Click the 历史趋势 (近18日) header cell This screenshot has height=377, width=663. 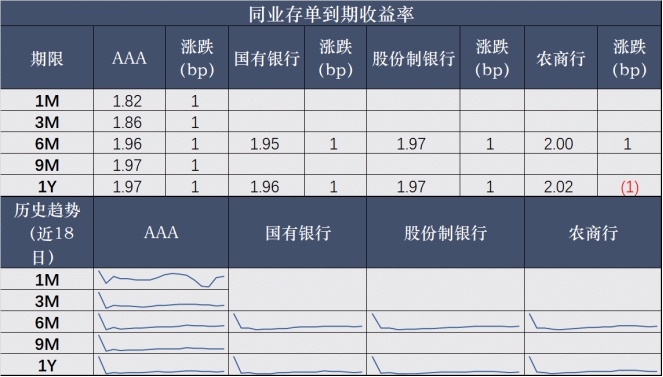coord(47,232)
